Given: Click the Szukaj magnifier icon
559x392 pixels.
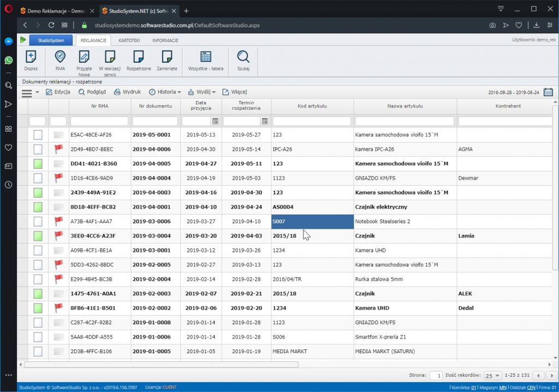Looking at the screenshot, I should pyautogui.click(x=243, y=56).
